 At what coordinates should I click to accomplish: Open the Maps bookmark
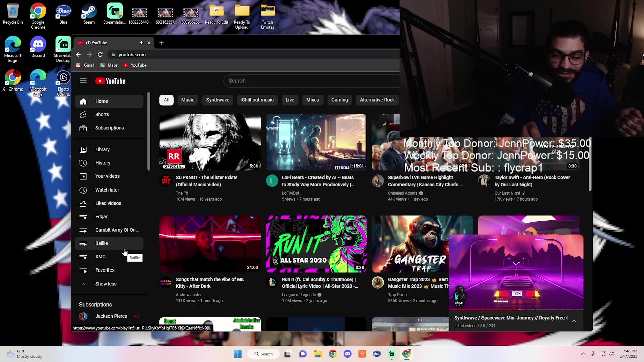[x=109, y=65]
